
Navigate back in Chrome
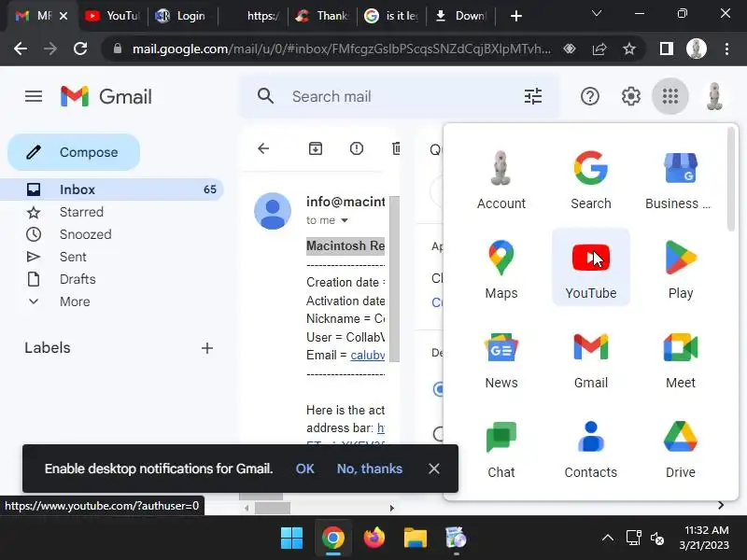click(21, 49)
